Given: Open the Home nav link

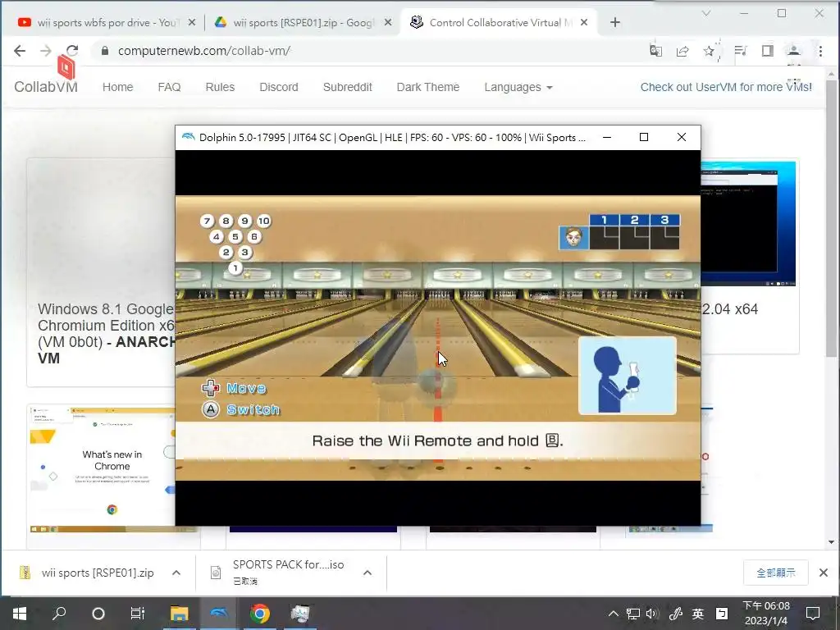Looking at the screenshot, I should coord(117,87).
